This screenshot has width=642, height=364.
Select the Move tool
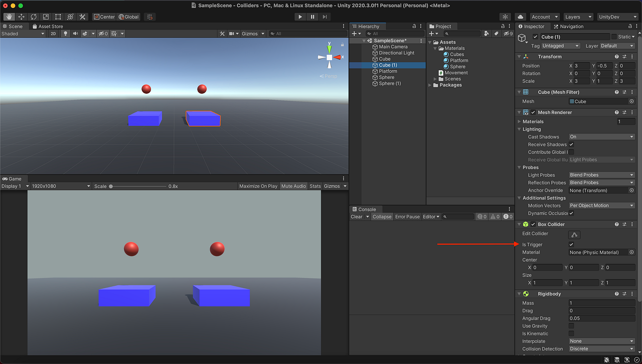(21, 17)
